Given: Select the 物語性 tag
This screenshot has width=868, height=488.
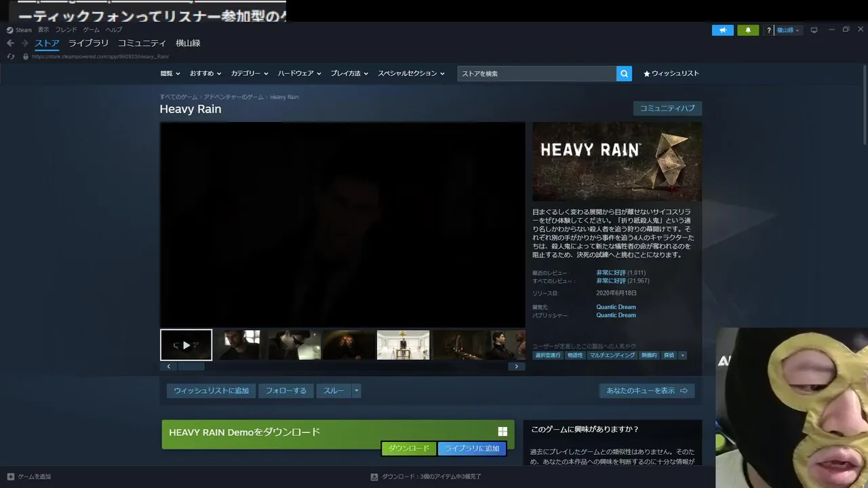Looking at the screenshot, I should (575, 355).
